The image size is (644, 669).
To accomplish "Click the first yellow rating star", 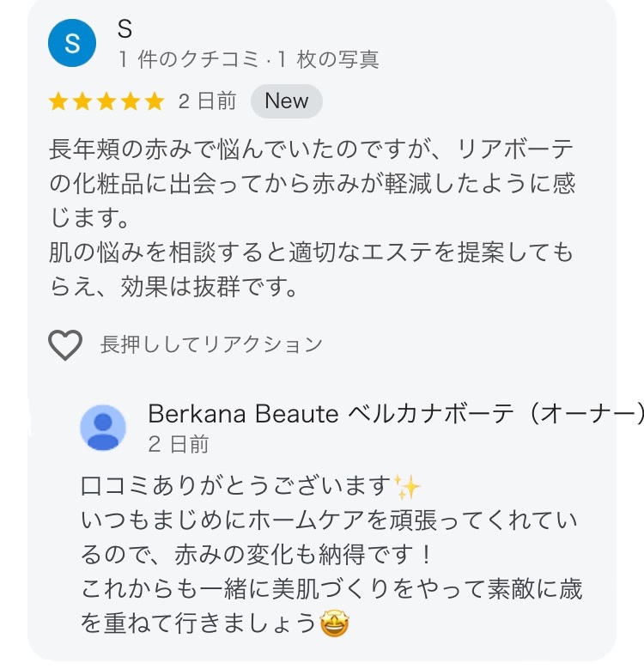I will tap(59, 102).
